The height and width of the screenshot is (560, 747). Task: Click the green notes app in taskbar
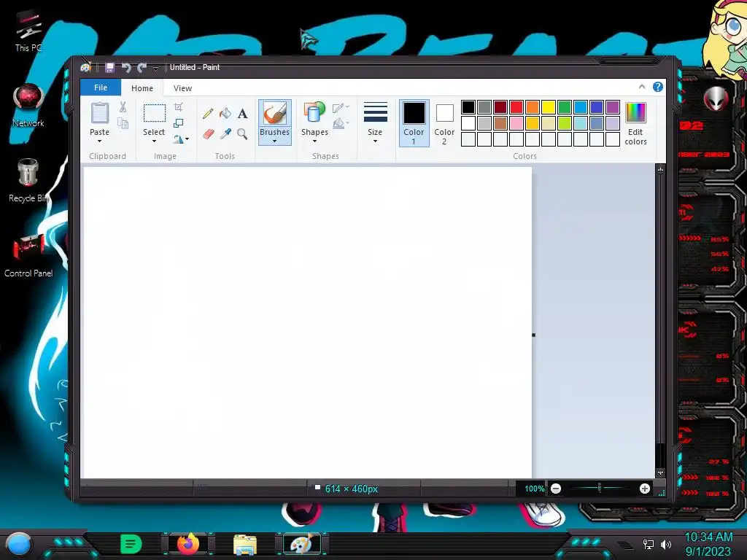(x=131, y=544)
